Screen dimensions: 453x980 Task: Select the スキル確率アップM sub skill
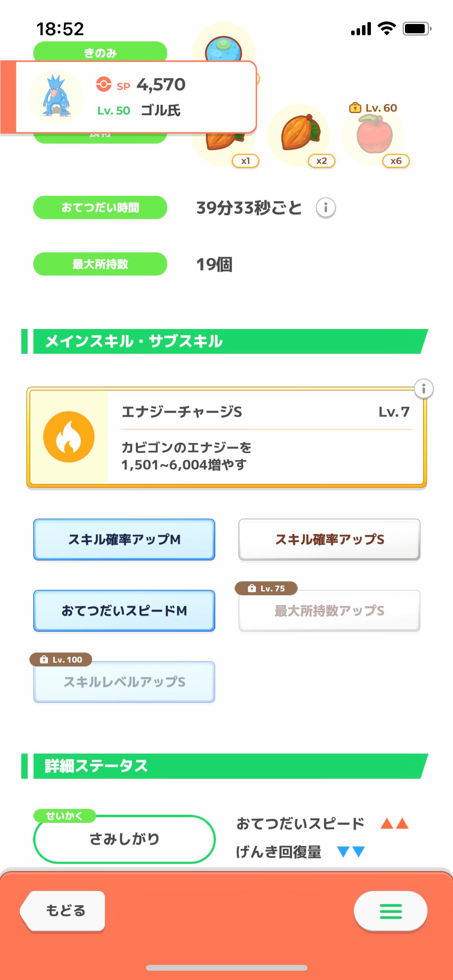124,539
